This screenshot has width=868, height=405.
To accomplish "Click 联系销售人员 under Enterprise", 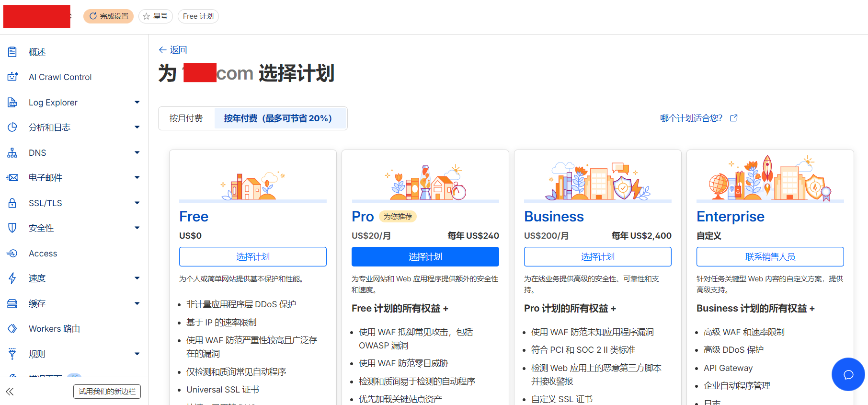I will tap(770, 257).
